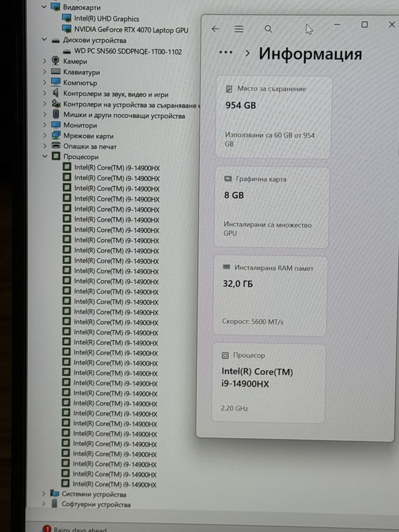Viewport: 399px width, 532px height.
Task: Click the Видеокарти display adapter icon
Action: click(55, 7)
